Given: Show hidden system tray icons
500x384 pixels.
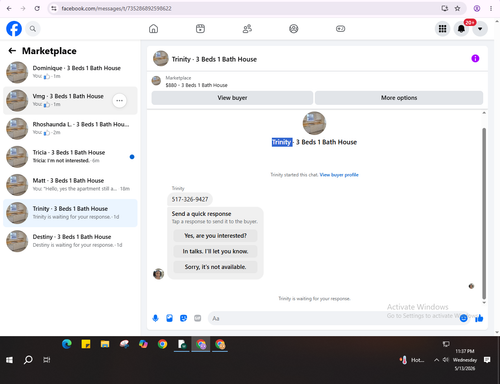Looking at the screenshot, I should [436, 360].
